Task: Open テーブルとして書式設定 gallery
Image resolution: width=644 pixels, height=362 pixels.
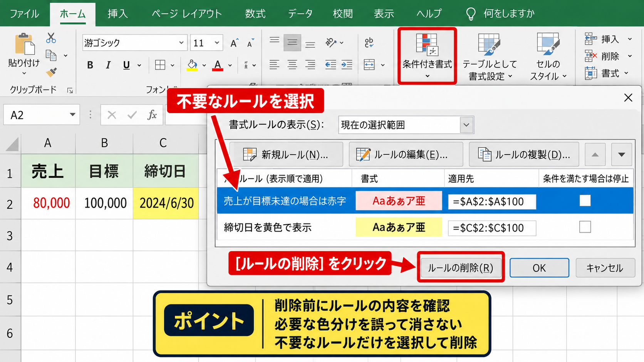Action: [x=490, y=56]
